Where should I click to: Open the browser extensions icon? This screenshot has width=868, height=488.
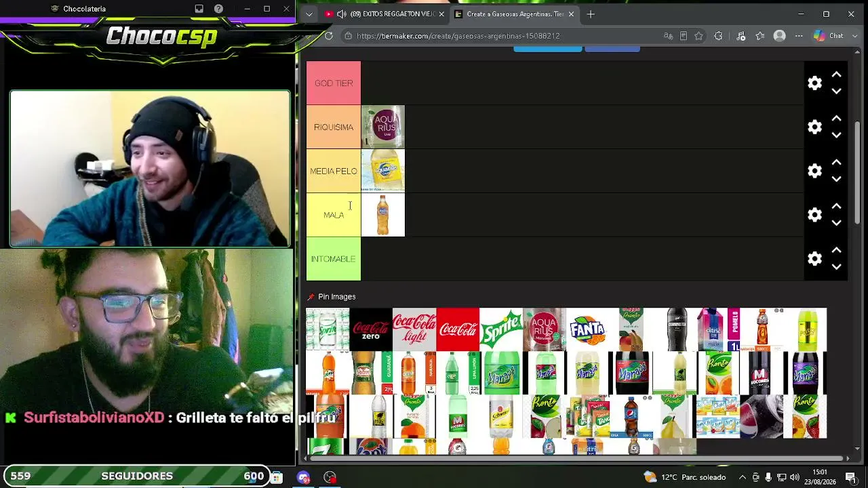pos(719,36)
